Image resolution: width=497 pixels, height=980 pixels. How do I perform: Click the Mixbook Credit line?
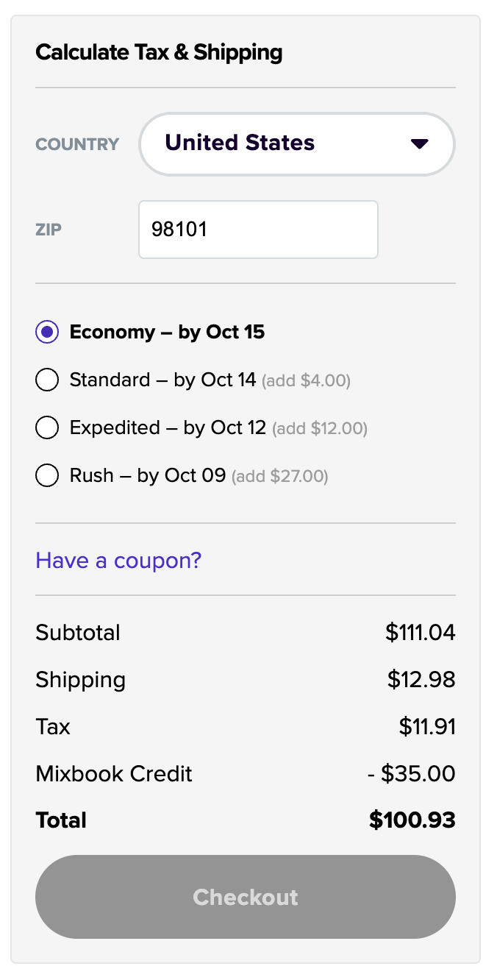pyautogui.click(x=246, y=774)
